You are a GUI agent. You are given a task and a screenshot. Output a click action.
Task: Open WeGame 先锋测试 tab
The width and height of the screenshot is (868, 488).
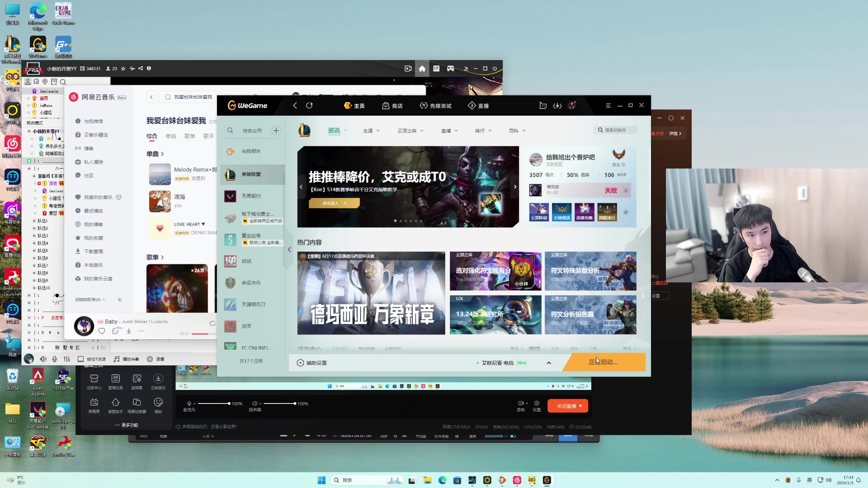436,106
